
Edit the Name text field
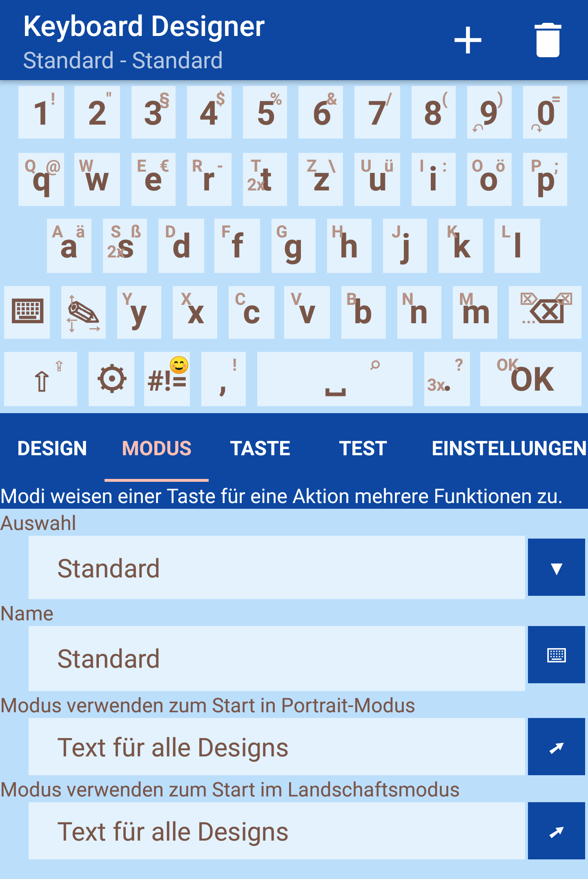276,658
